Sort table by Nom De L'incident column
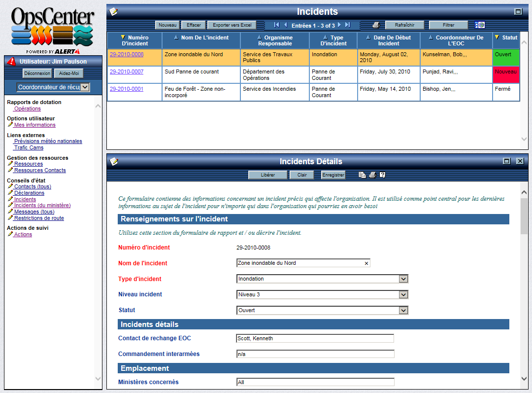The width and height of the screenshot is (532, 393). point(201,37)
